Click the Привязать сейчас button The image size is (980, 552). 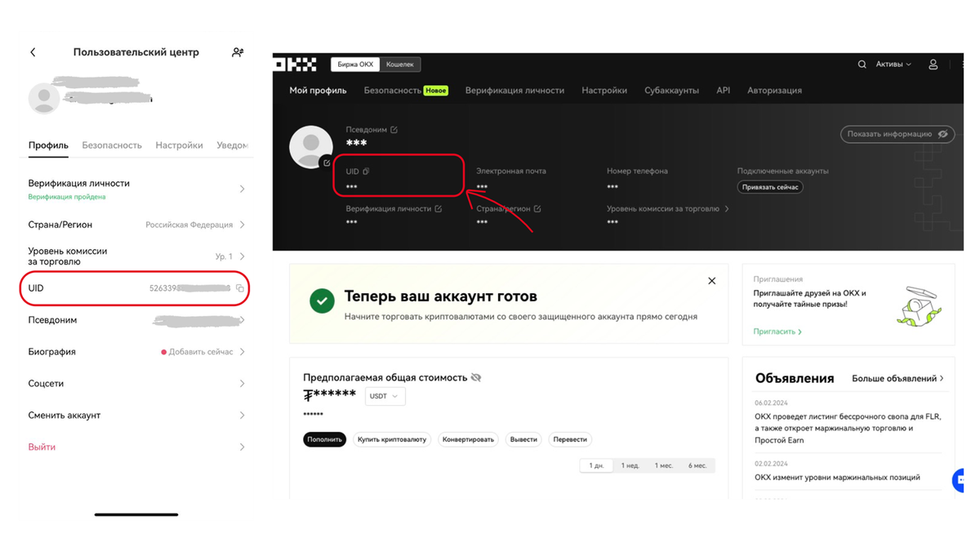point(770,187)
